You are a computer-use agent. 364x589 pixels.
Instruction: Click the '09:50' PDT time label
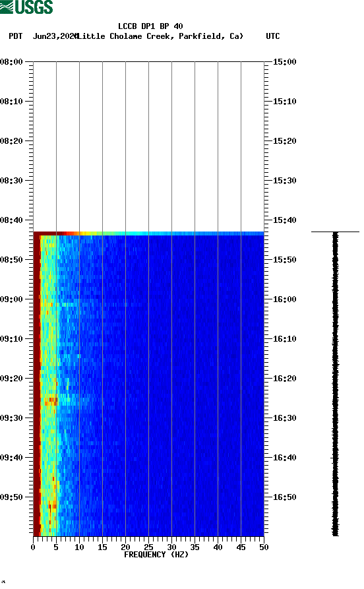11,497
